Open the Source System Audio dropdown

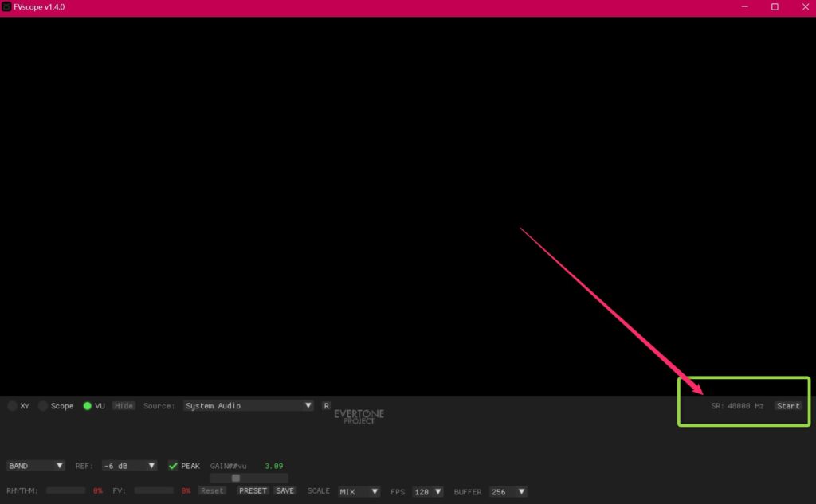(x=249, y=406)
